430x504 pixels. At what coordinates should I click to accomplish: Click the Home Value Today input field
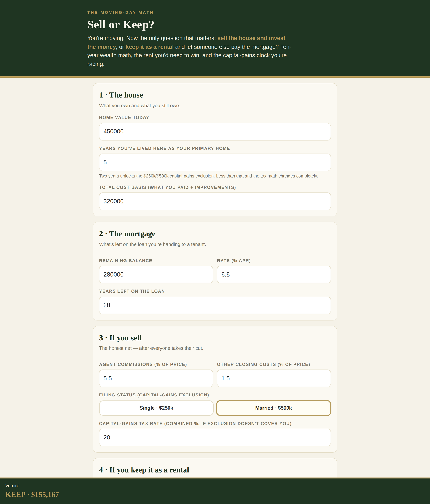pos(215,132)
